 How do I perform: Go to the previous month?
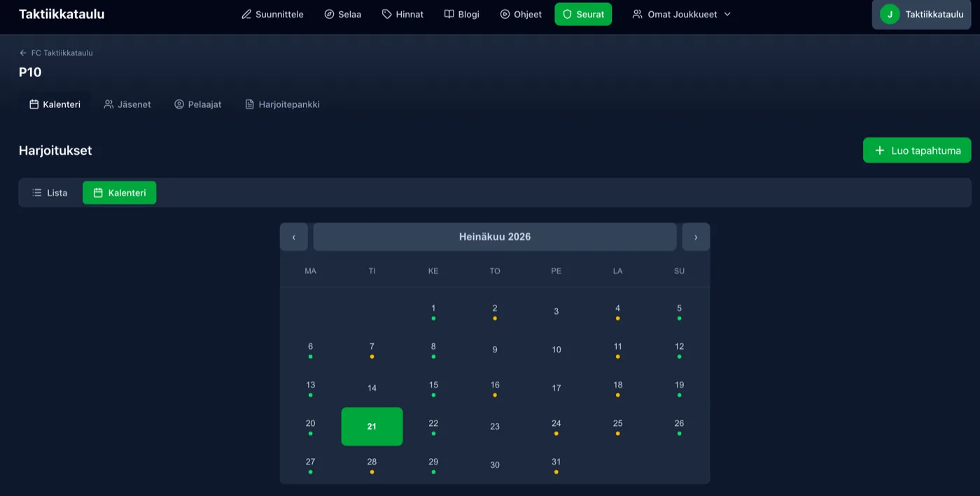pos(294,237)
